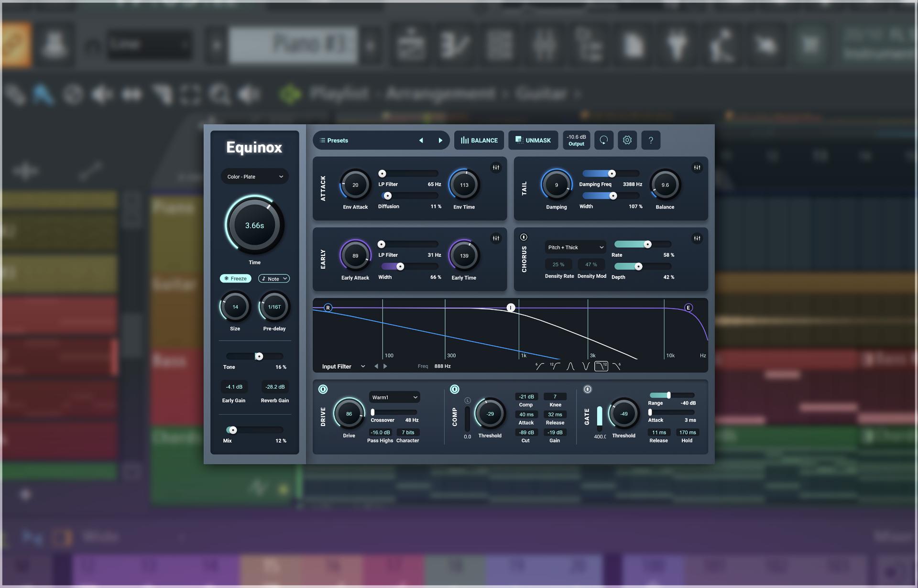918x588 pixels.
Task: Toggle the COMP section power button
Action: tap(455, 389)
